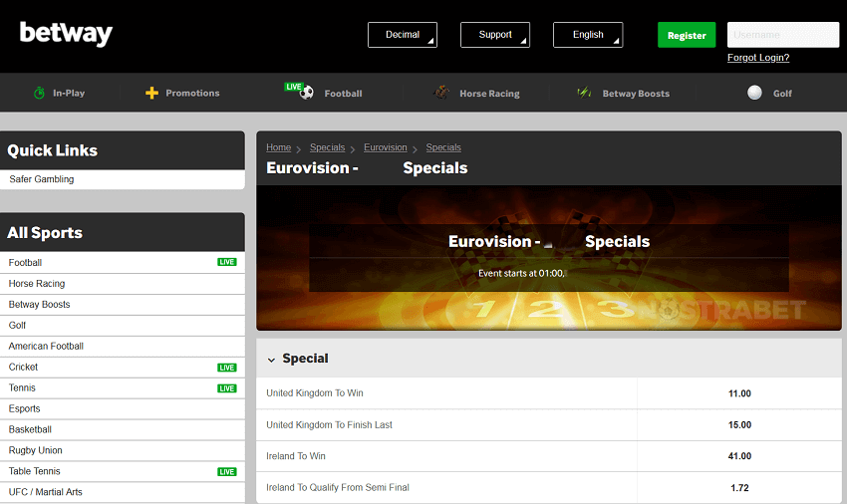Screen dimensions: 847x504
Task: Click the last Specials breadcrumb link
Action: pos(443,147)
